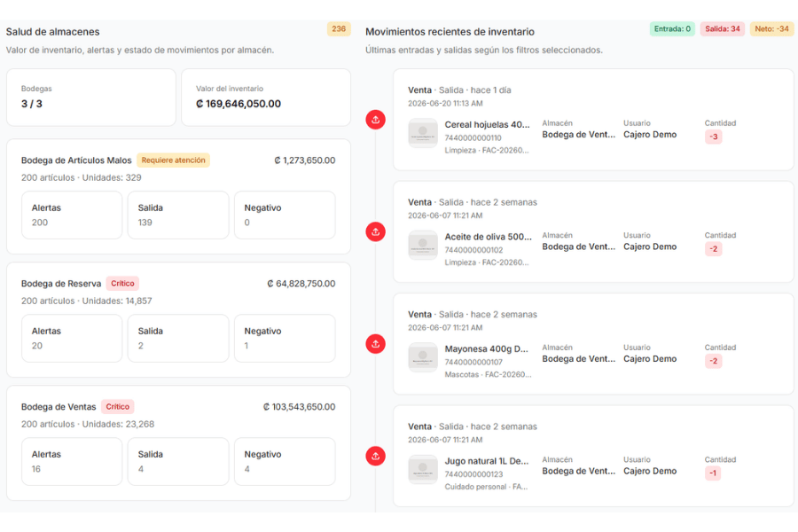Image resolution: width=798 pixels, height=532 pixels.
Task: Open the Jugo natural 1L product thumbnail
Action: pyautogui.click(x=423, y=469)
